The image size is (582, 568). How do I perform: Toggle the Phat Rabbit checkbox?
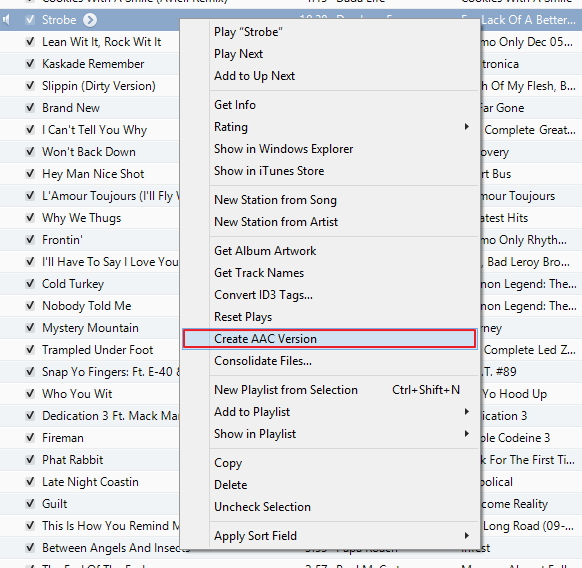30,460
